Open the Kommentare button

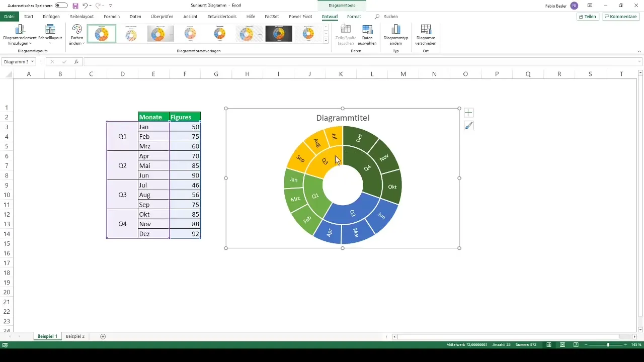tap(620, 17)
